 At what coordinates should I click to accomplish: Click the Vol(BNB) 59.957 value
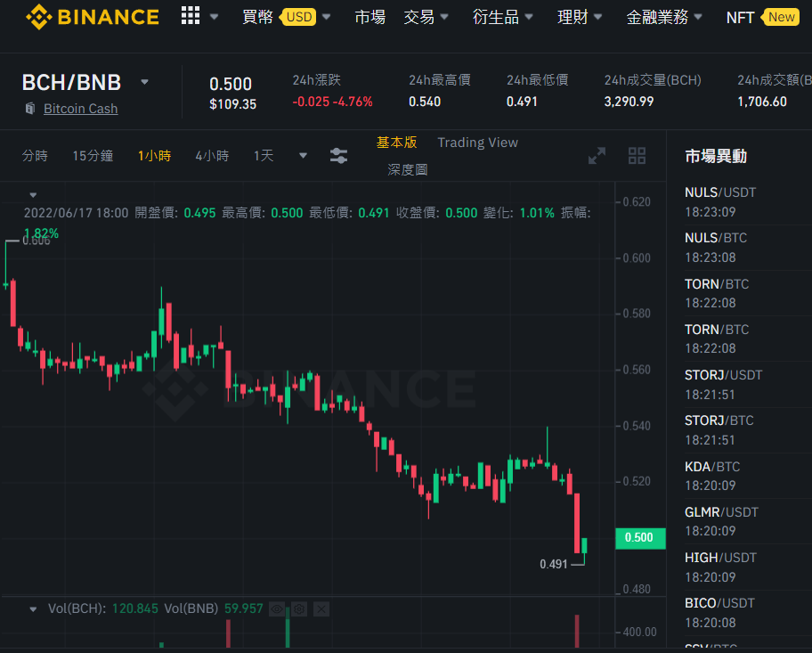click(x=243, y=608)
